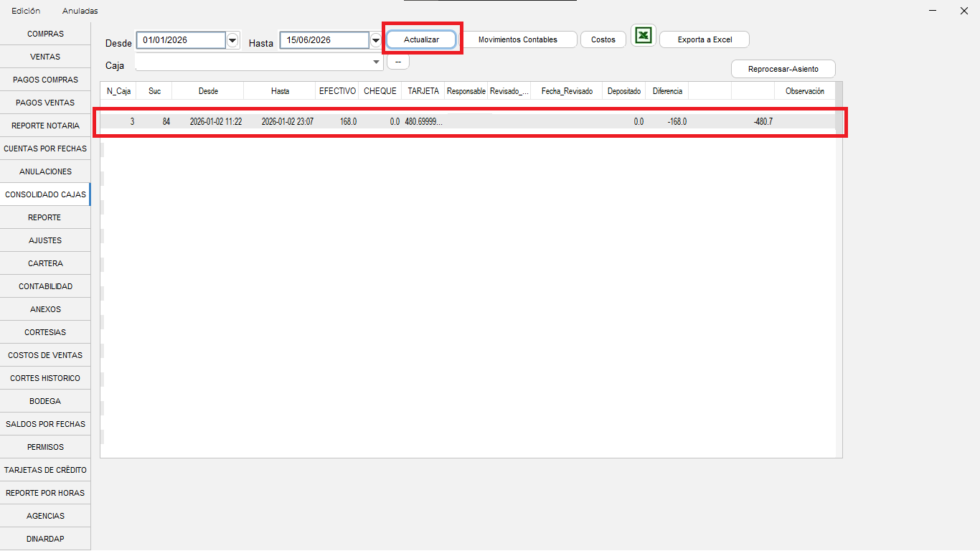Viewport: 980px width, 551px height.
Task: Click the green Excel icon button
Action: click(644, 36)
